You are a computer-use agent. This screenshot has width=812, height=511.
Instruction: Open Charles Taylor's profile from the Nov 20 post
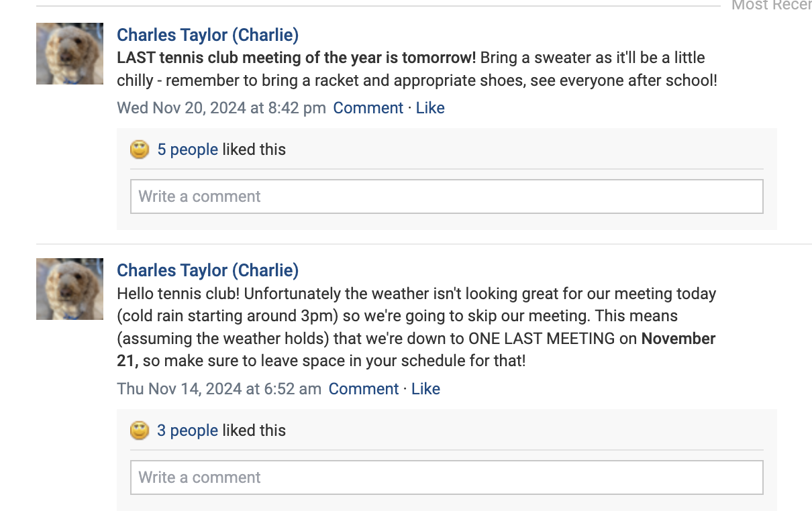point(207,35)
